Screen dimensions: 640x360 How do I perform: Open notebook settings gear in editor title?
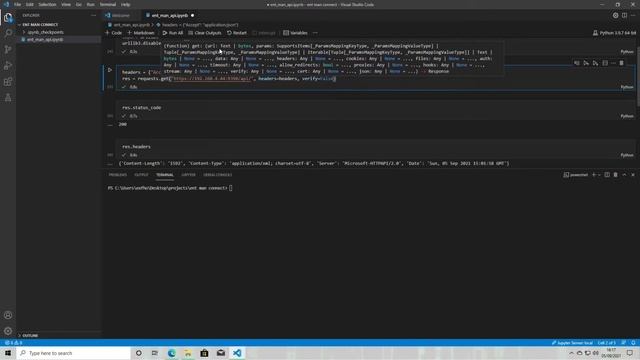point(616,16)
